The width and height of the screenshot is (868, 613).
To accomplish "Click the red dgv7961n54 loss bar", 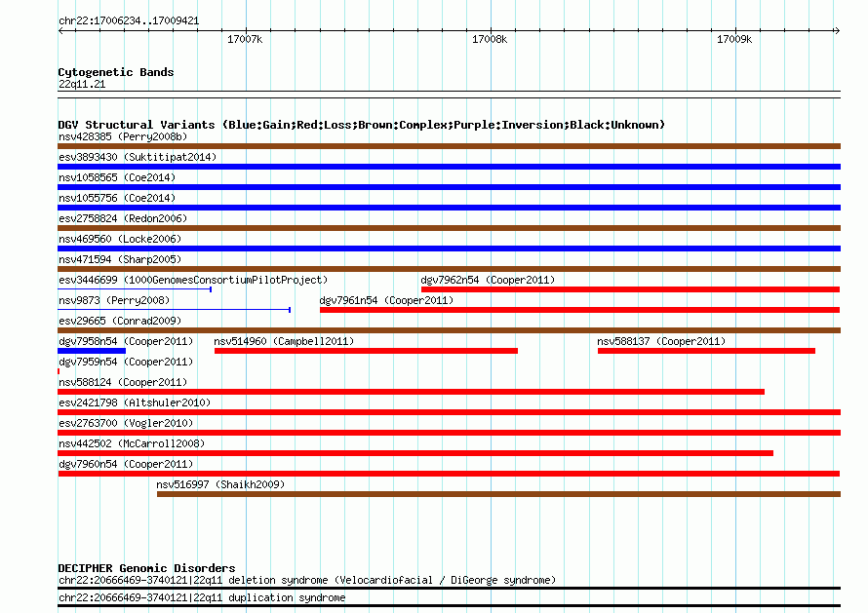I will 579,310.
